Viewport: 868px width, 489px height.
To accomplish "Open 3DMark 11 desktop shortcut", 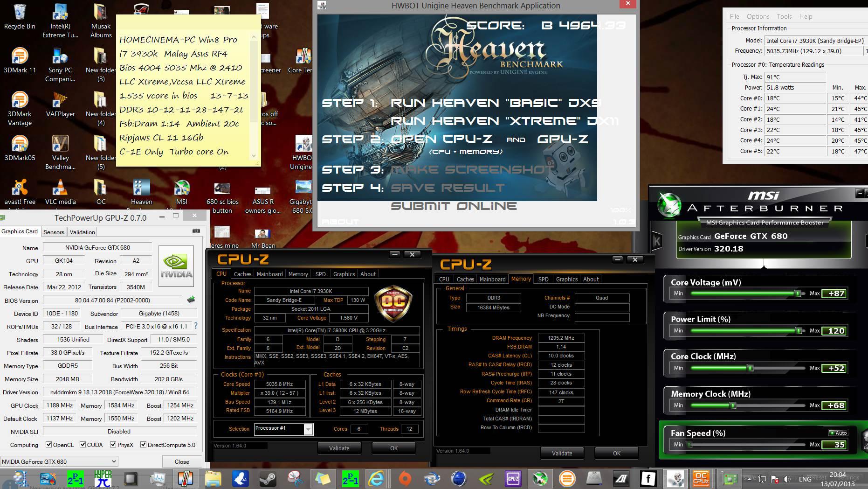I will tap(20, 61).
